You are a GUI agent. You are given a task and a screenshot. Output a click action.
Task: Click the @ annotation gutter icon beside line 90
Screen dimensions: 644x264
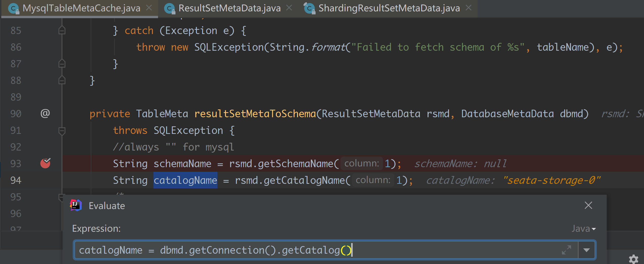(45, 113)
